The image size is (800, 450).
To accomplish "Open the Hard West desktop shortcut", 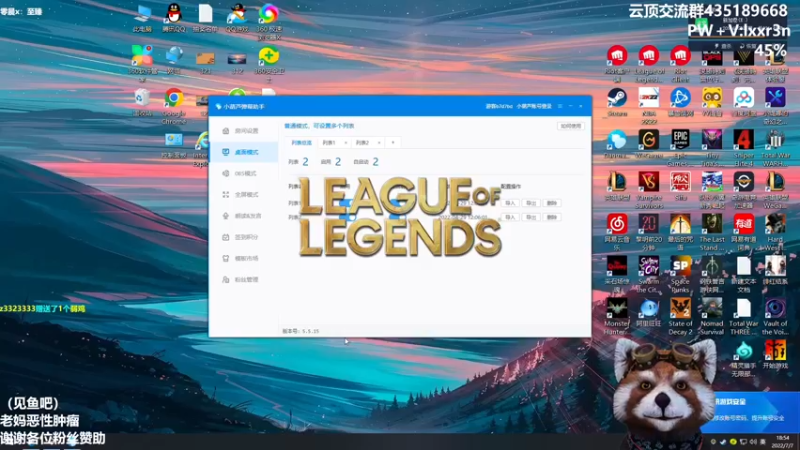I will (775, 231).
